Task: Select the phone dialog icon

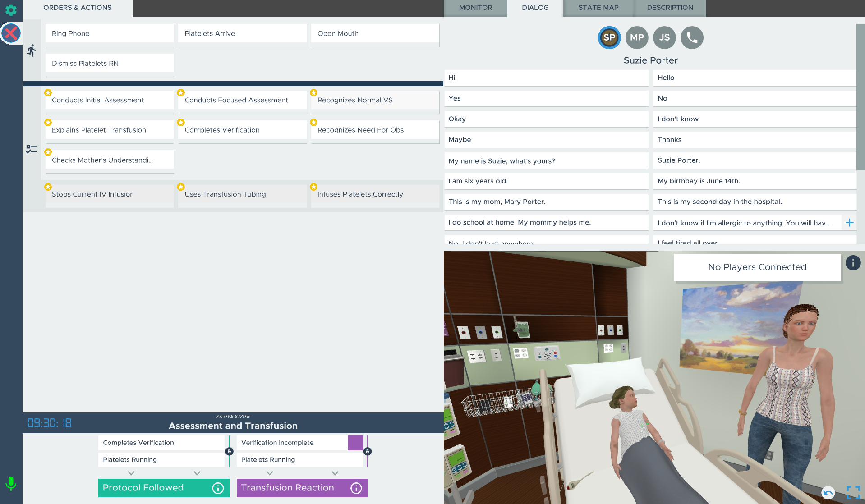Action: (x=692, y=37)
